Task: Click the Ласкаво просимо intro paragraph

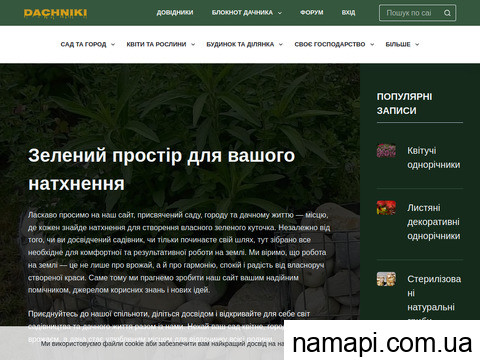Action: [x=179, y=252]
